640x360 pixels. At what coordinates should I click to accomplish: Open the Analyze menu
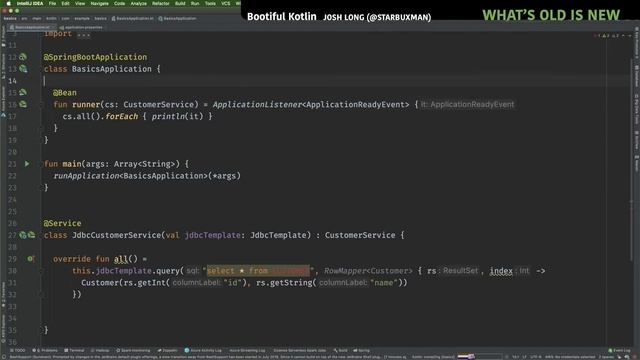click(x=139, y=3)
